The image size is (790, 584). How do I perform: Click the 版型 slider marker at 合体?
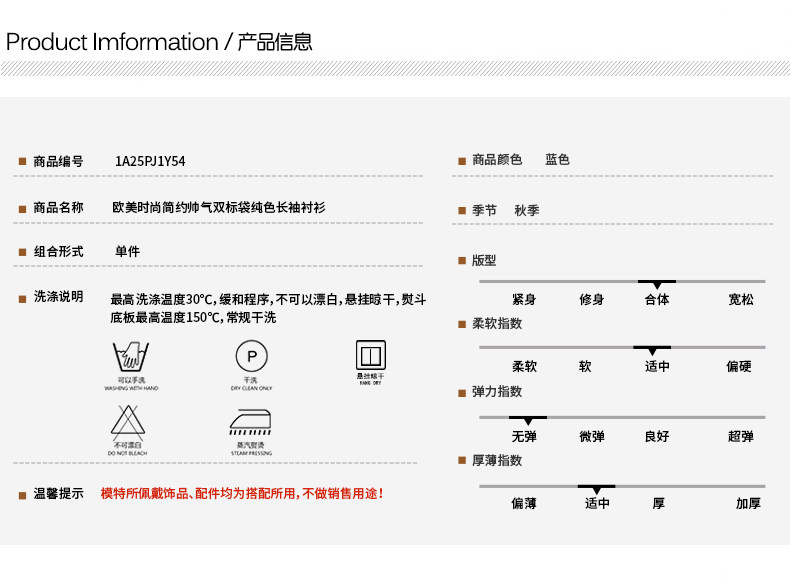pos(656,284)
